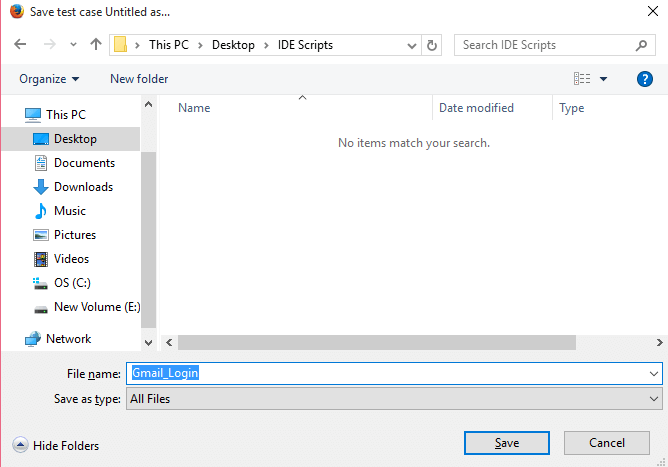Click the Desktop folder icon in sidebar
Viewport: 668px width, 467px height.
(x=41, y=139)
